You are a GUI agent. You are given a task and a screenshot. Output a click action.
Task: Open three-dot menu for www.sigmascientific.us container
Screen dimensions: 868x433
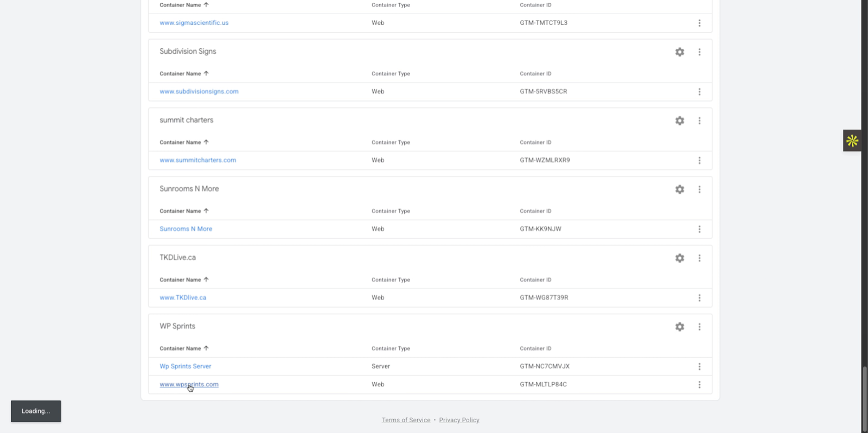pos(699,23)
